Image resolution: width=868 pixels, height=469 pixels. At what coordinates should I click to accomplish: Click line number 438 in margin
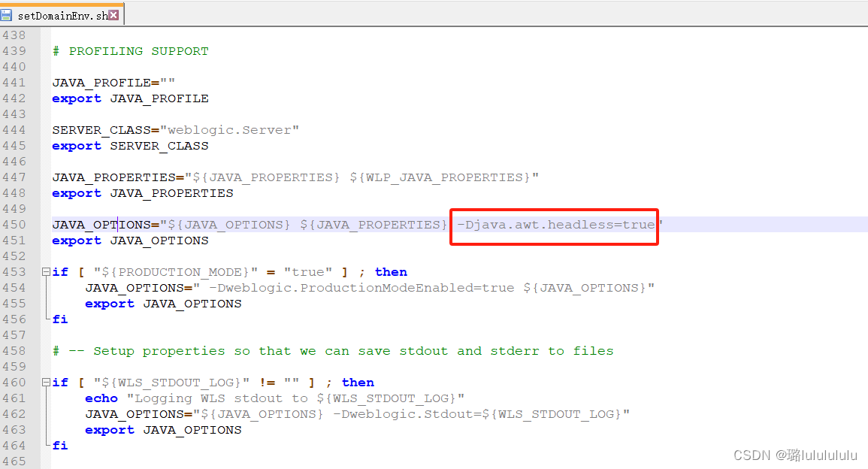(14, 35)
